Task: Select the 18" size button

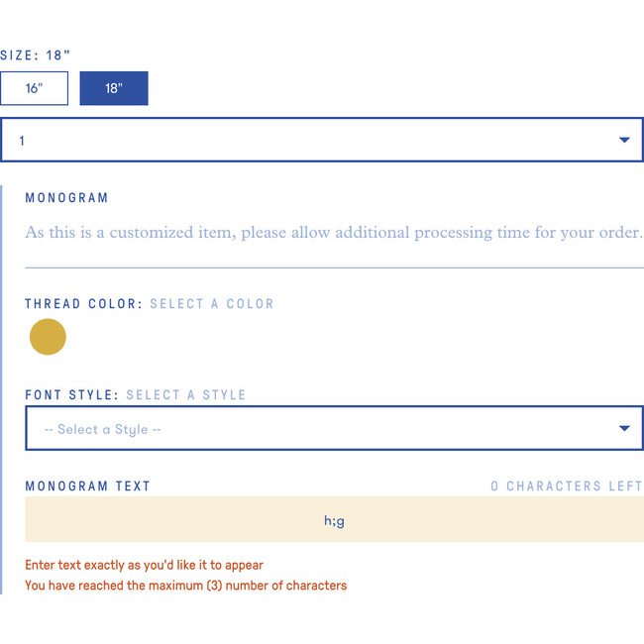Action: 114,88
